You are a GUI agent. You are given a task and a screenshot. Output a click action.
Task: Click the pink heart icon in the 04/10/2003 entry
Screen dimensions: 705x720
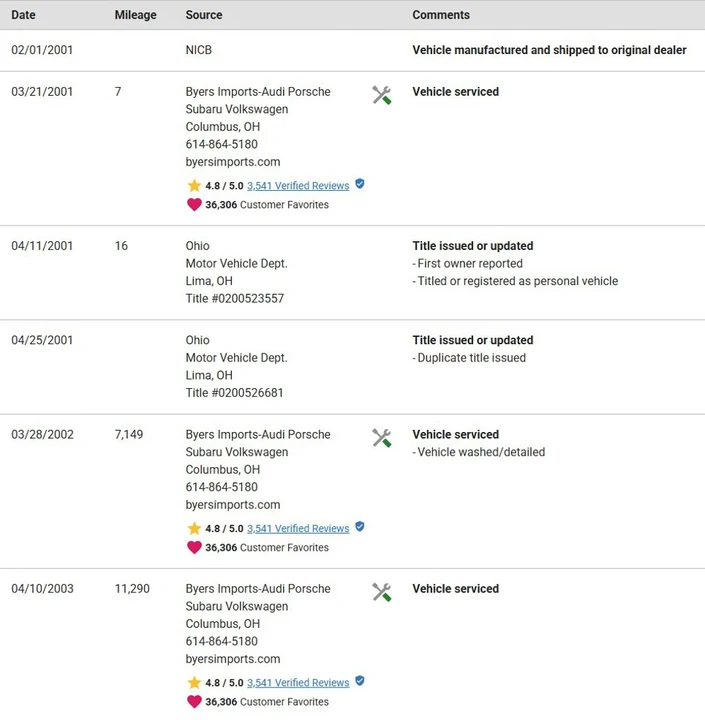click(x=194, y=701)
